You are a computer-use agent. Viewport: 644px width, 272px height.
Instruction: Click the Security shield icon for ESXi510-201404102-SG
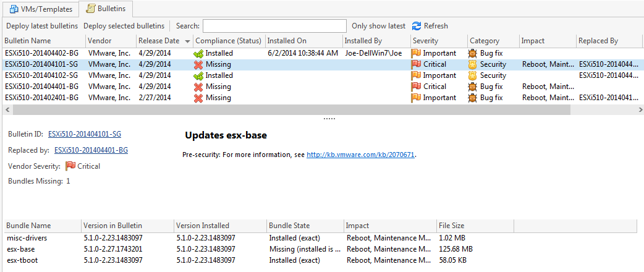tap(473, 75)
